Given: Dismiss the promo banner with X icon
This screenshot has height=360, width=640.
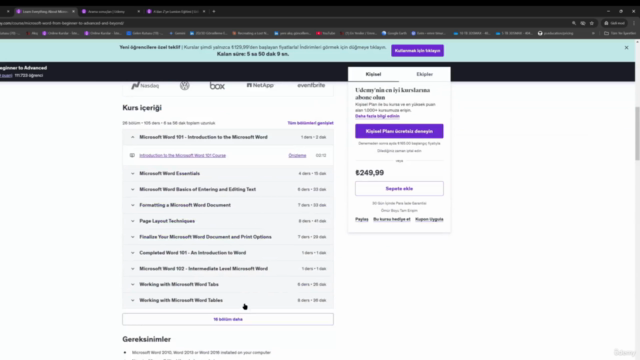Looking at the screenshot, I should point(627,48).
